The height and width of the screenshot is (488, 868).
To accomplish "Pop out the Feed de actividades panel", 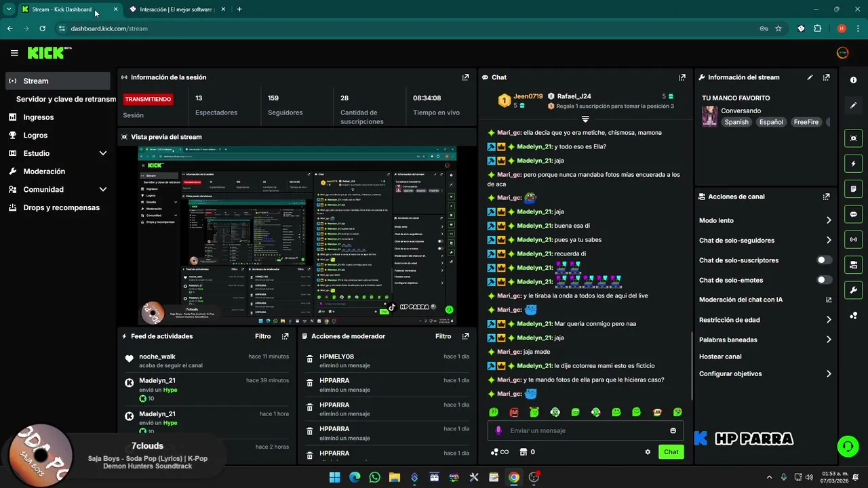I will click(x=285, y=336).
